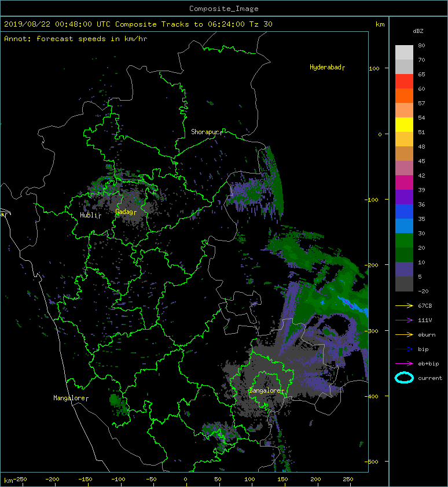Click the bright green 30 dBZ swatch
This screenshot has width=448, height=487.
[404, 240]
